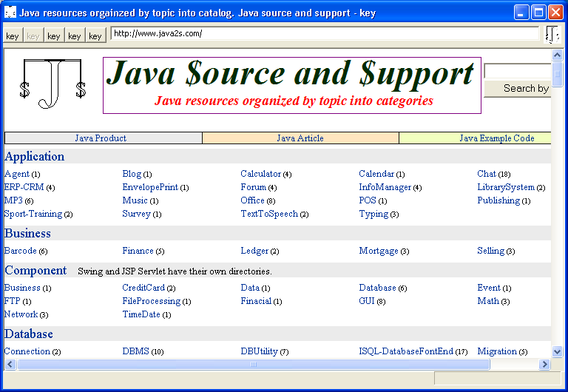The height and width of the screenshot is (392, 568).
Task: Click the greyed-out key toolbar button
Action: (33, 36)
